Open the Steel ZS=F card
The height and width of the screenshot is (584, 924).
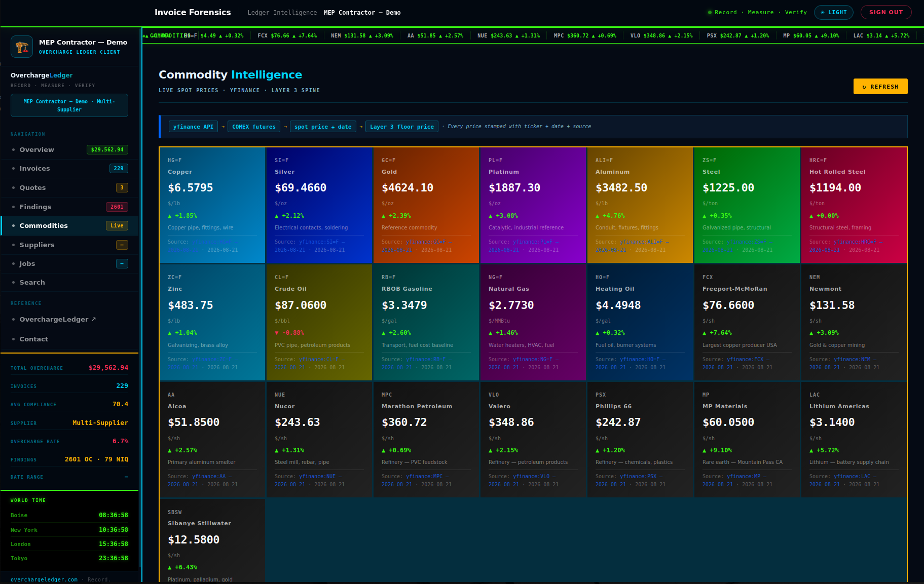(747, 205)
